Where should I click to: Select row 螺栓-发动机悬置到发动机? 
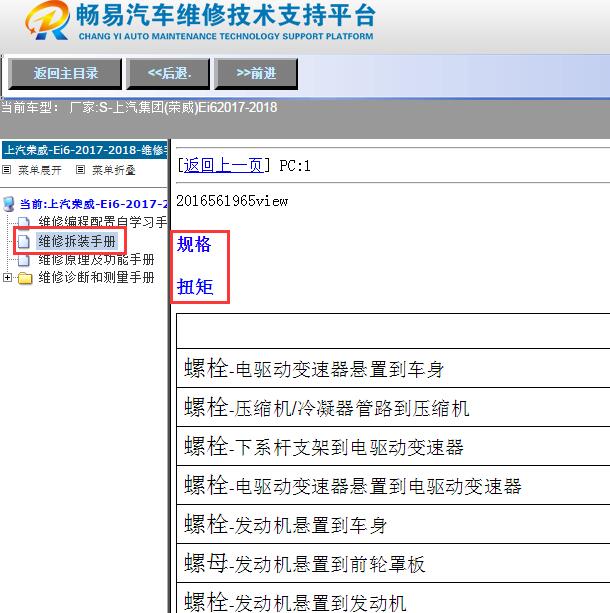coord(393,598)
